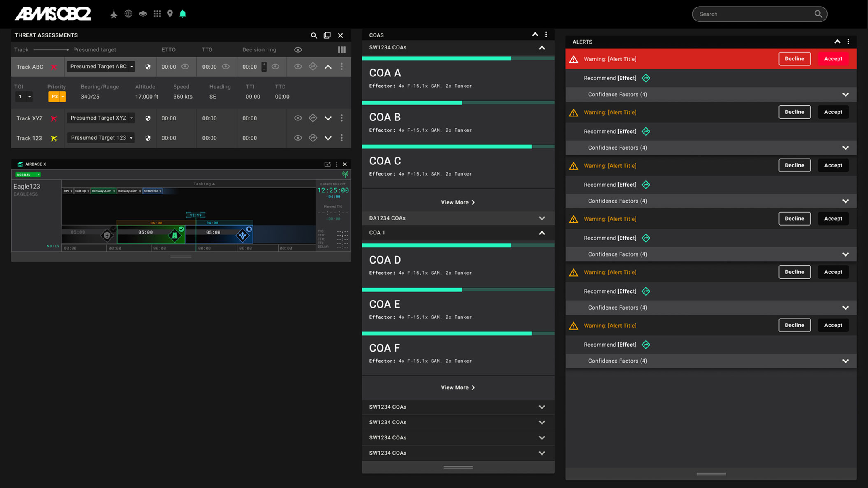Collapse the Track ABC details row

328,67
